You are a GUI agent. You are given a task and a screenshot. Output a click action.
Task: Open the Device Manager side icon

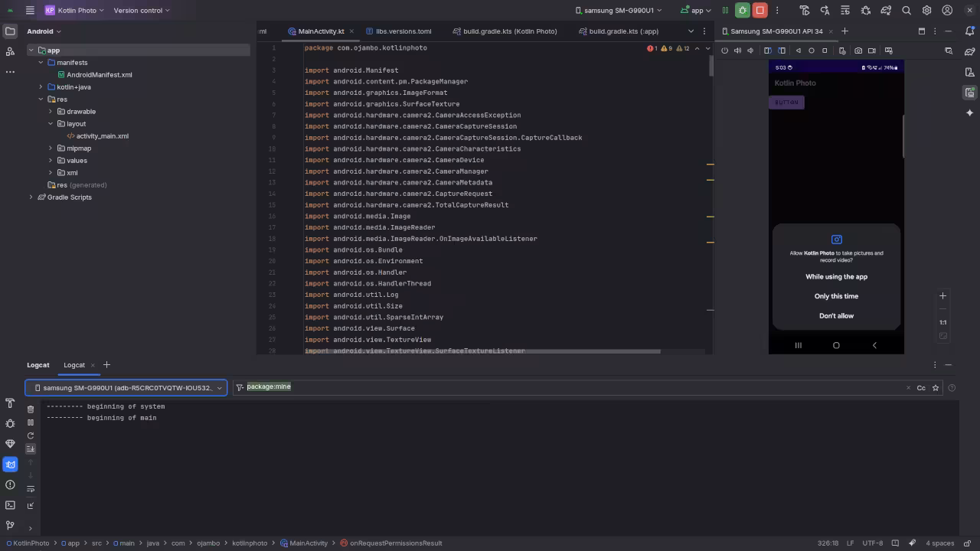tap(969, 72)
